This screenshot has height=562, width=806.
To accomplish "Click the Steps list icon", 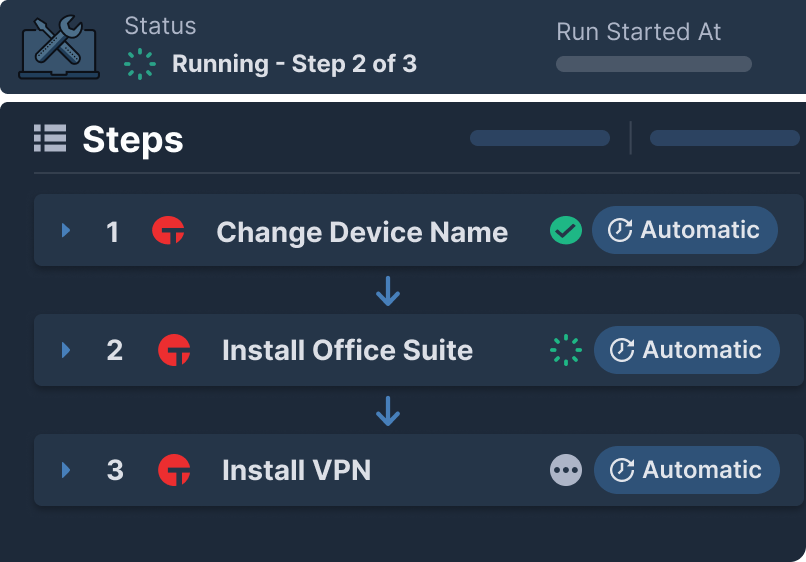I will (x=50, y=138).
